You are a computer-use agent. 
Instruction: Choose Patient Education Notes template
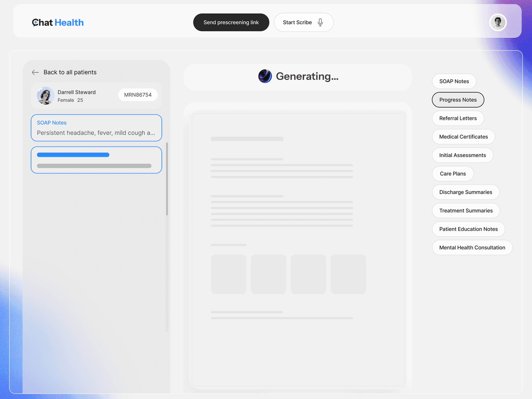pos(469,229)
